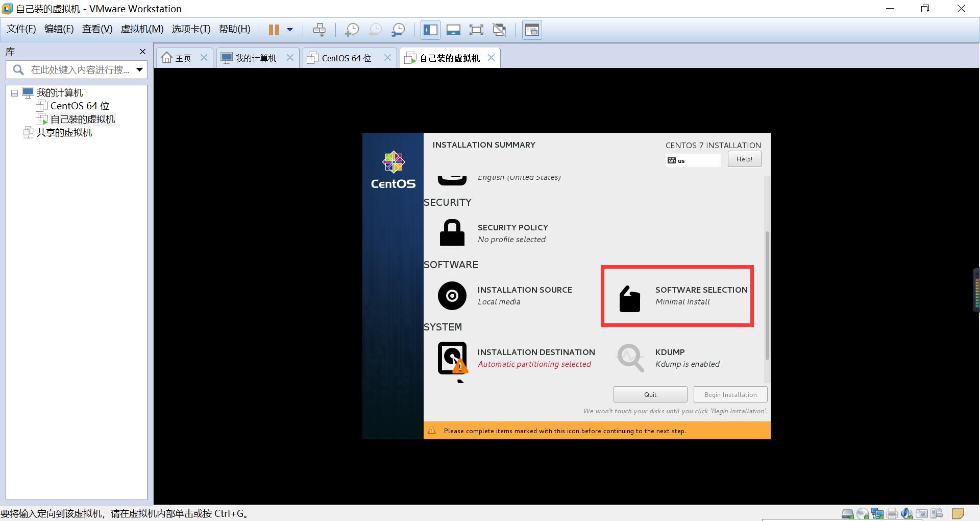
Task: Close the 主页 tab
Action: coord(204,58)
